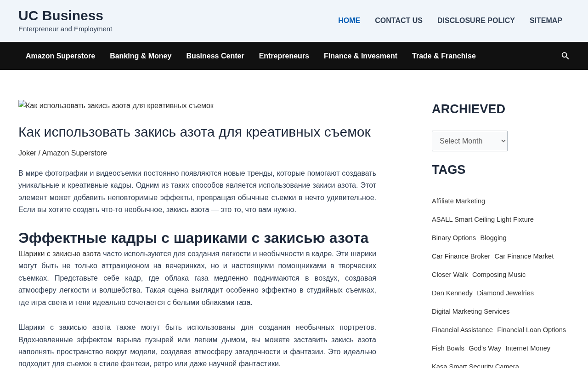Screen dimensions: 588x368
Task: Open the Finance & Invesment category
Action: pyautogui.click(x=361, y=56)
